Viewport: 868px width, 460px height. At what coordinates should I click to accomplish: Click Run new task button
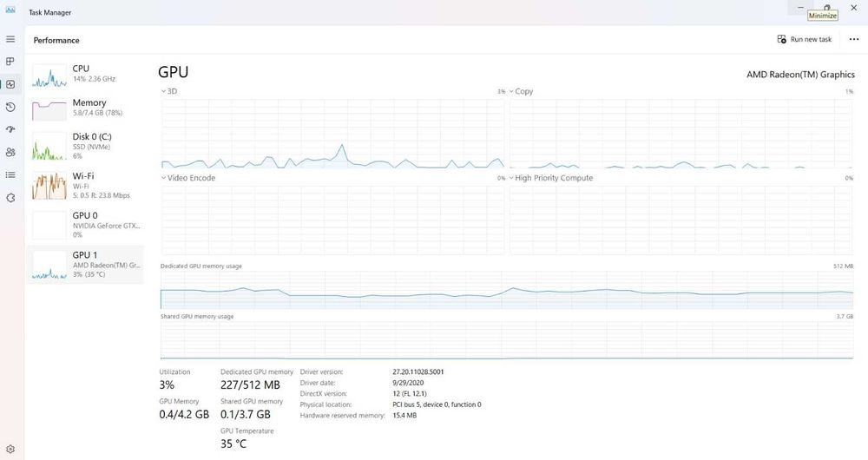tap(805, 39)
